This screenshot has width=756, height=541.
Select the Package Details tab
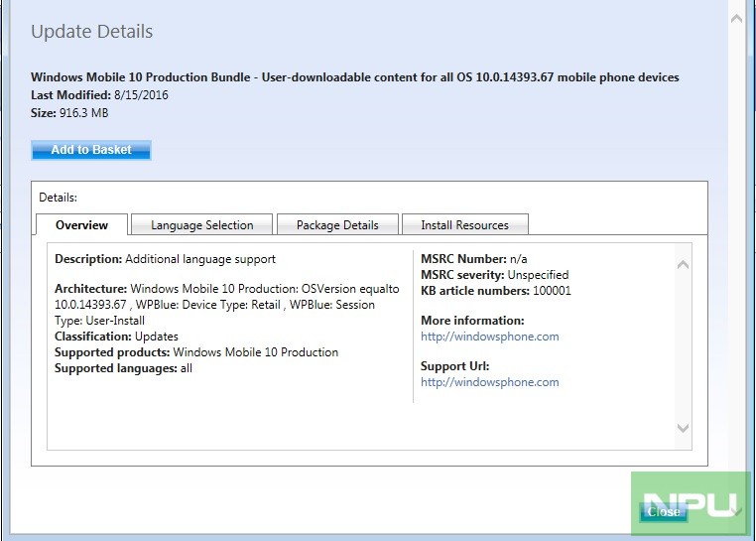pyautogui.click(x=337, y=225)
